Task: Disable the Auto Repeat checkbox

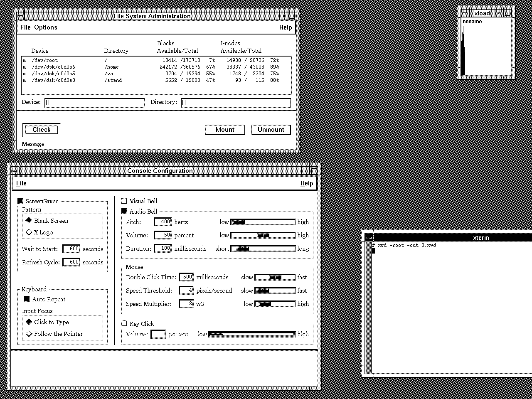Action: point(27,299)
